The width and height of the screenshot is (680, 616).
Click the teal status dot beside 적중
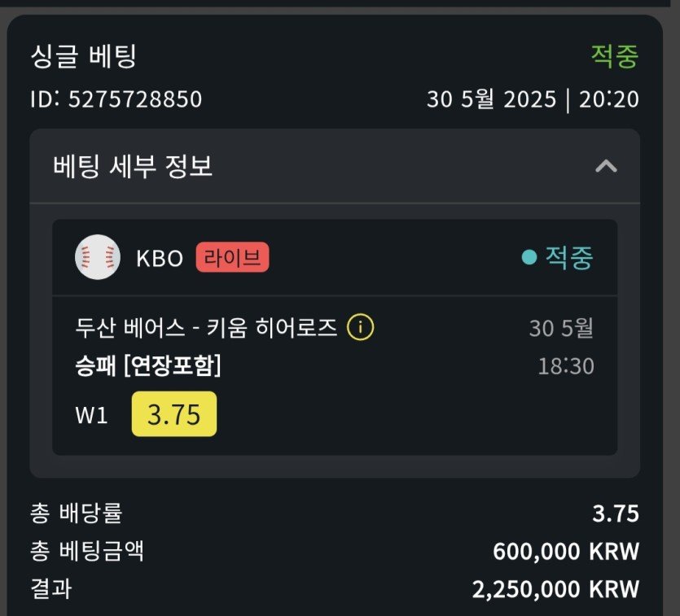pyautogui.click(x=529, y=257)
